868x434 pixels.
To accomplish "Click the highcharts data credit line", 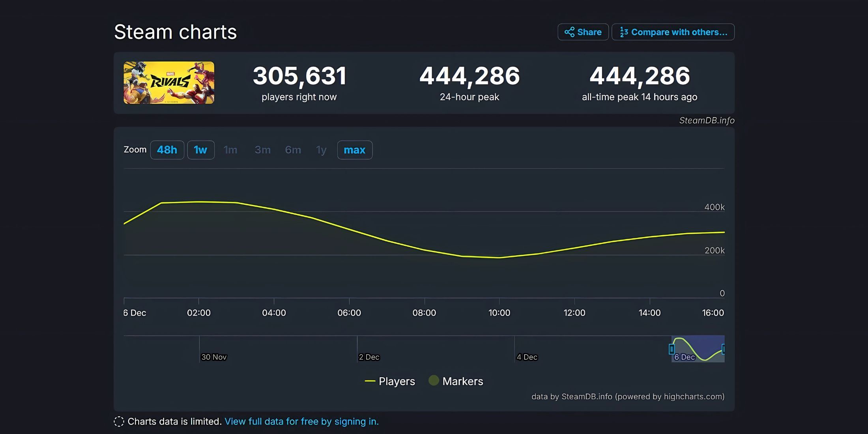I will point(628,397).
